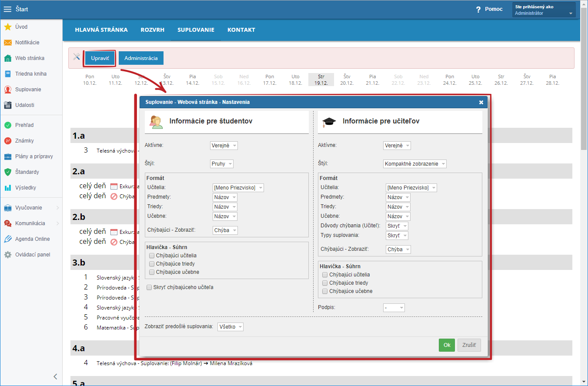The height and width of the screenshot is (386, 588).
Task: Open Zobraziť predošlé suplovania Všetko dropdown
Action: [231, 326]
